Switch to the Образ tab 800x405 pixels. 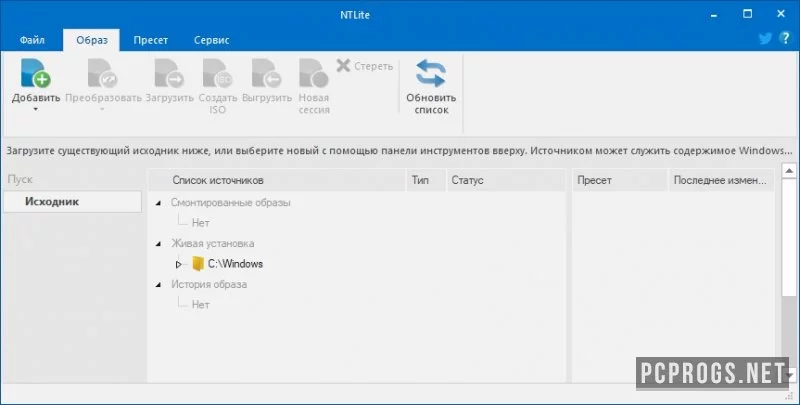tap(92, 40)
